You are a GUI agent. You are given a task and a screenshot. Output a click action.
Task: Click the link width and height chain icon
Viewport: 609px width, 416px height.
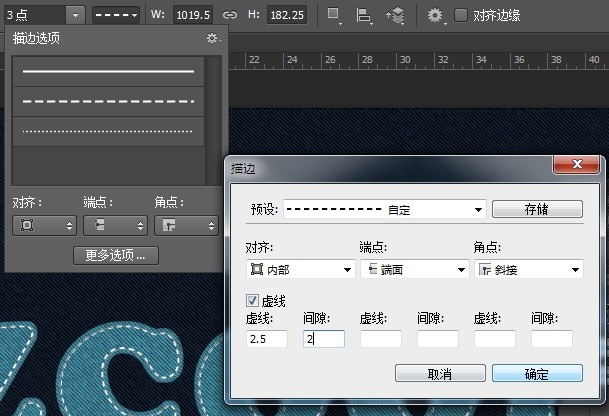pos(230,16)
